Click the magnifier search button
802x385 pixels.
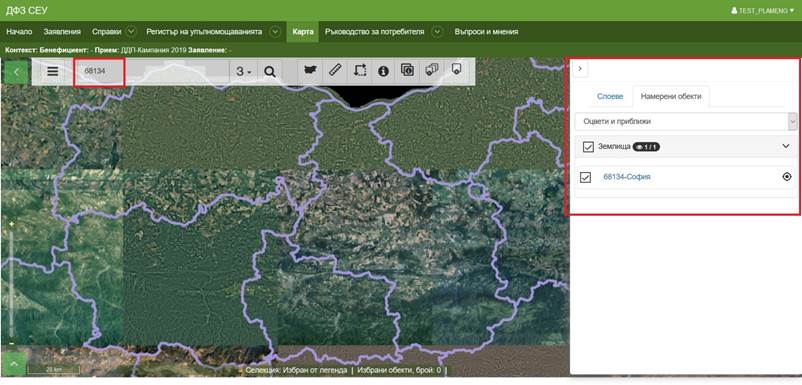[x=270, y=72]
